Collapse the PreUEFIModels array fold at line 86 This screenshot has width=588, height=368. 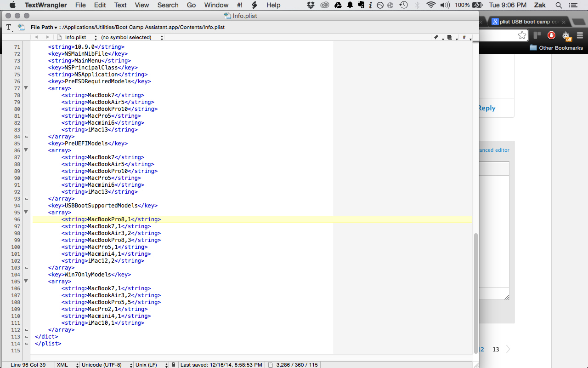coord(26,150)
